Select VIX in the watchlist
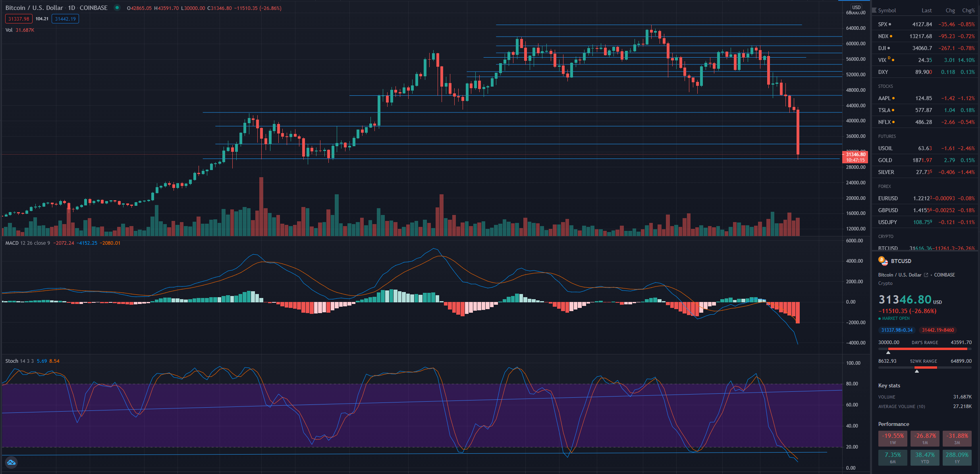This screenshot has height=474, width=980. tap(926, 60)
